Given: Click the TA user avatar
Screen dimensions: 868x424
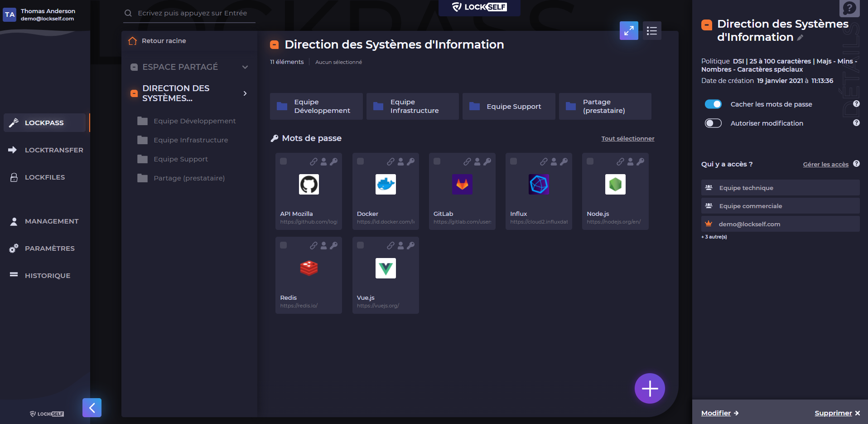Looking at the screenshot, I should (10, 15).
